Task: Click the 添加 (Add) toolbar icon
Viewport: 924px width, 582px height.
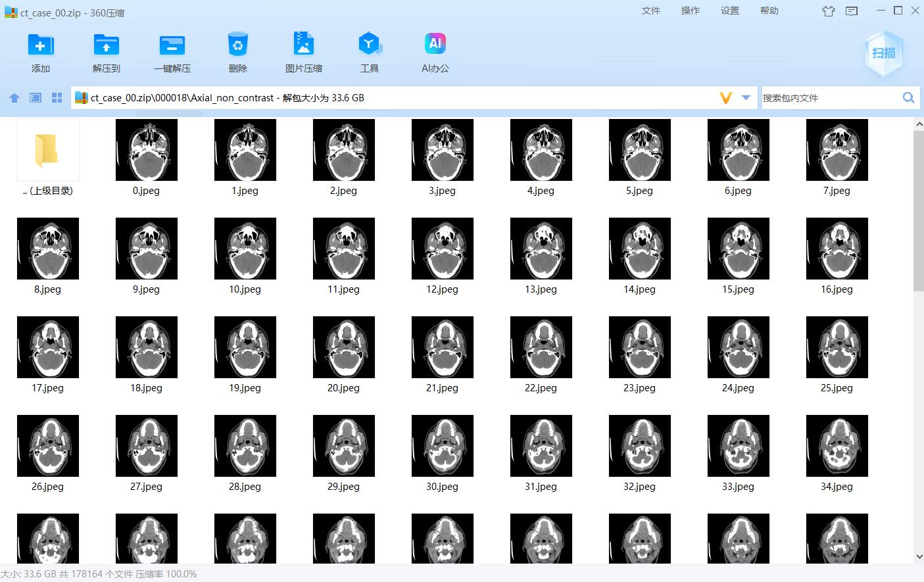Action: click(x=41, y=45)
